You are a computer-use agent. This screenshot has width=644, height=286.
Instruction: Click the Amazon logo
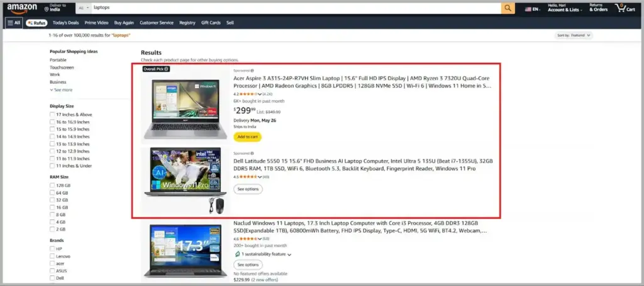pos(22,9)
